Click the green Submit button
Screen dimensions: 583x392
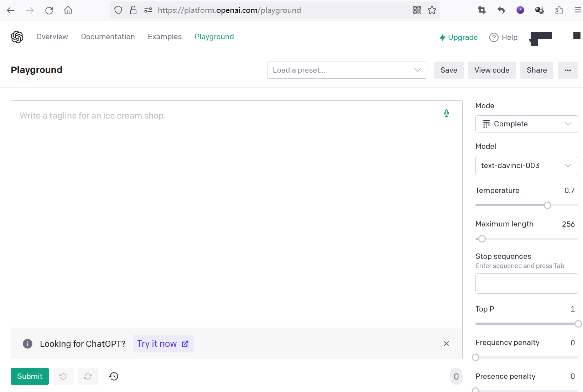click(x=30, y=376)
